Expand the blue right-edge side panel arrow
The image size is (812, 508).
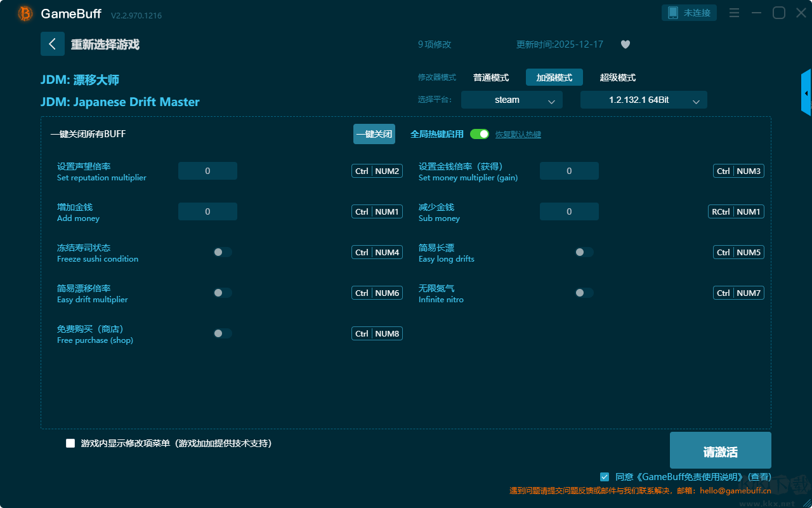tap(806, 93)
